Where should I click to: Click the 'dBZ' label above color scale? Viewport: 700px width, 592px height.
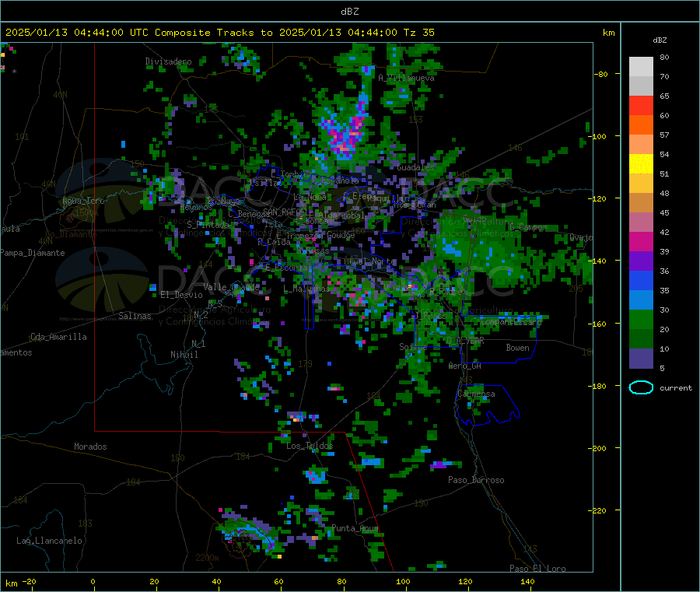(660, 40)
